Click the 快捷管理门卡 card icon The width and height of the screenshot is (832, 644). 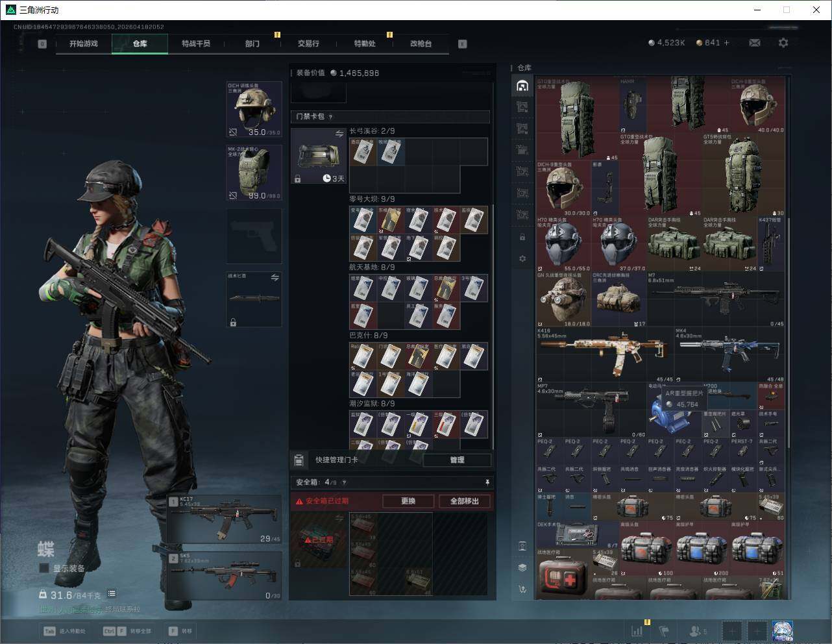pyautogui.click(x=299, y=460)
